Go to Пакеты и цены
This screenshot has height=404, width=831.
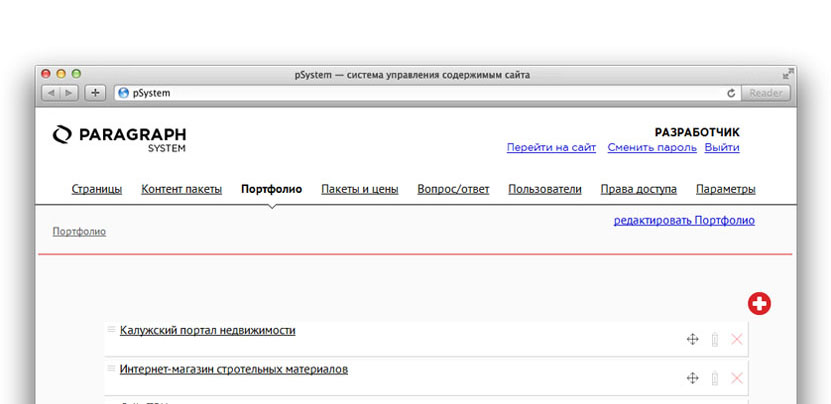tap(360, 189)
